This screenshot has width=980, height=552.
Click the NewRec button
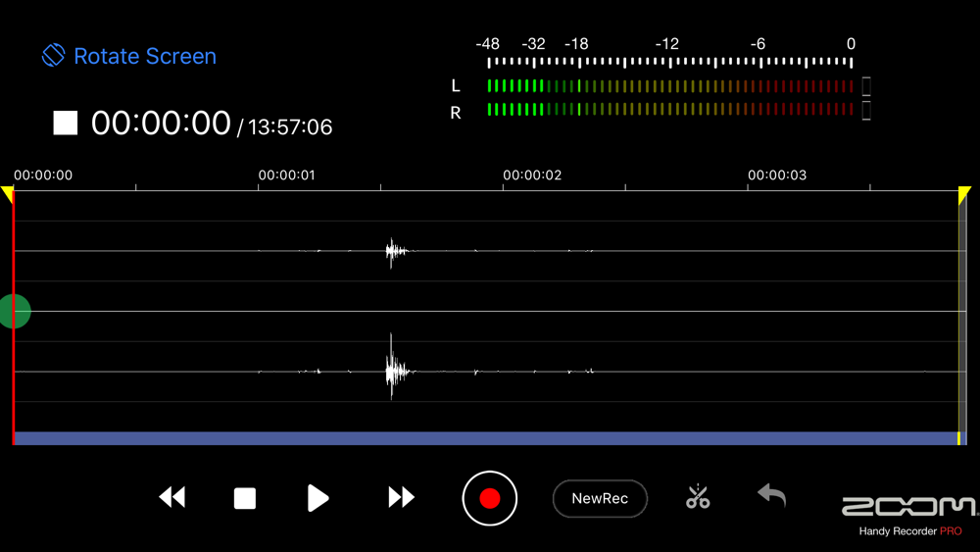[600, 498]
